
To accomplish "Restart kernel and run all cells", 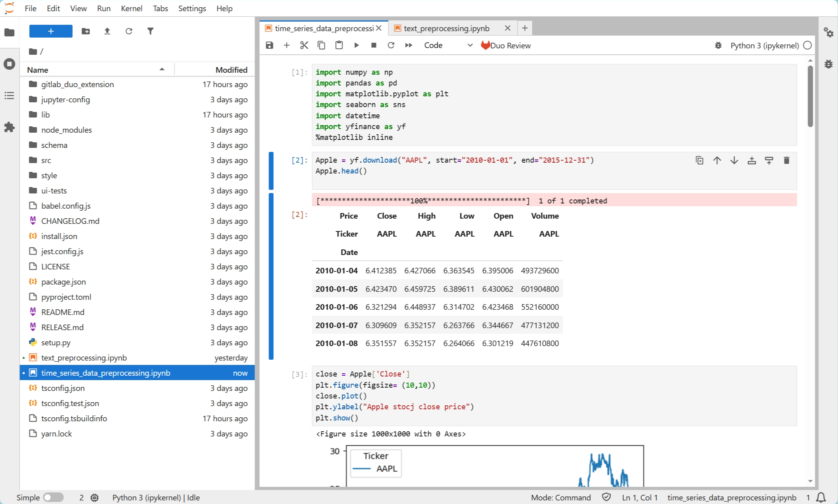I will tap(408, 45).
